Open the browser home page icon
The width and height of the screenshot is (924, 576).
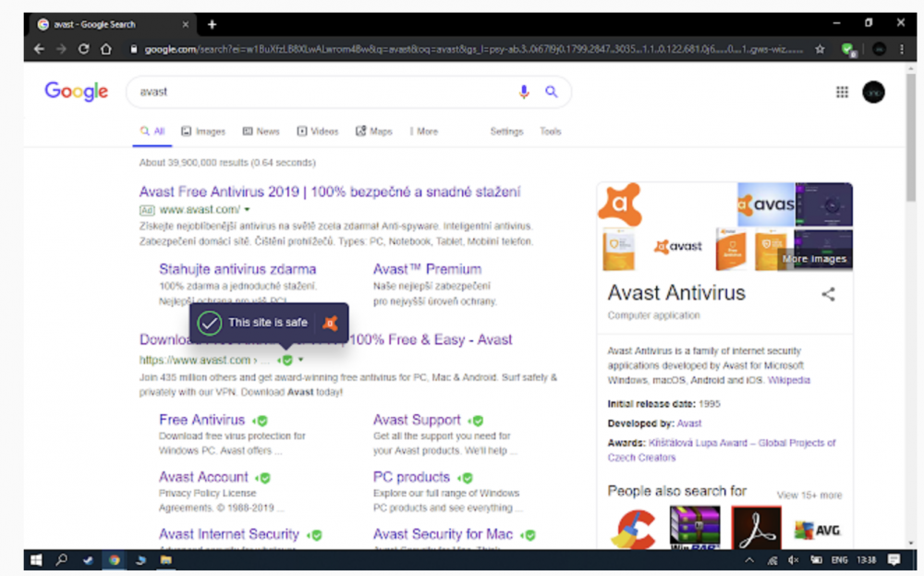click(106, 49)
